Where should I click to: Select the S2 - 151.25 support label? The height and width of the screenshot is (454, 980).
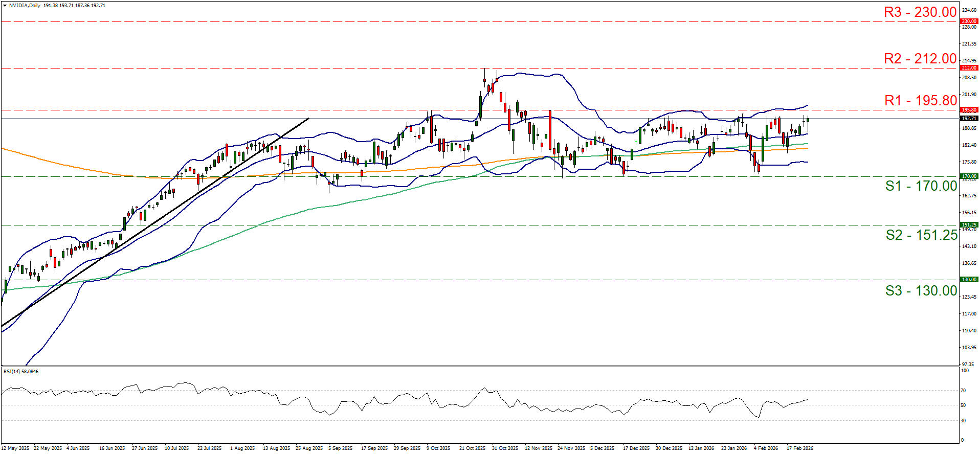click(x=921, y=235)
